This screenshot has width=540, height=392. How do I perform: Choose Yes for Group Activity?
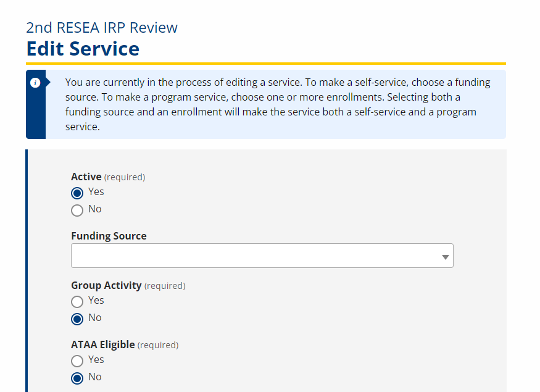(77, 302)
